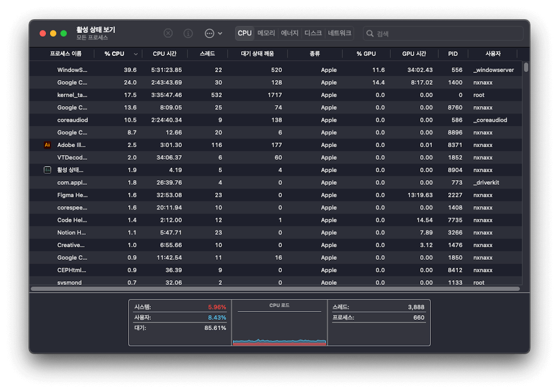559x392 pixels.
Task: Click the _driverkit user cell
Action: pyautogui.click(x=486, y=182)
